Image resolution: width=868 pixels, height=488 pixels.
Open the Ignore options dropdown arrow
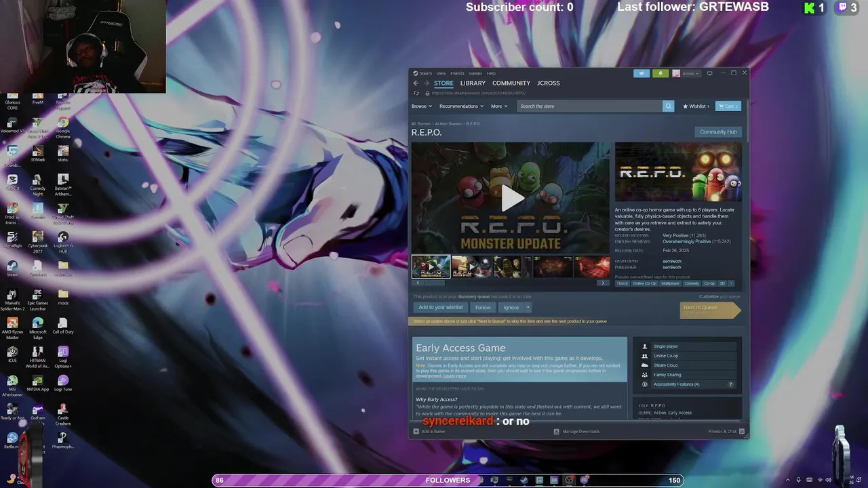point(528,308)
